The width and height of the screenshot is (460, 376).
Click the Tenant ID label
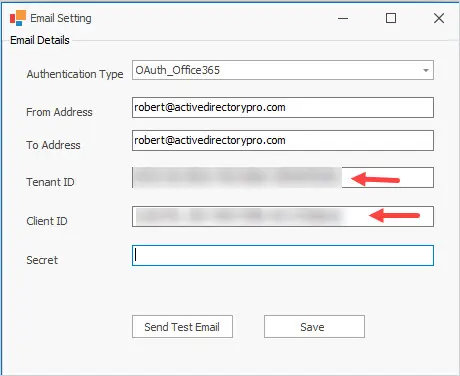50,182
